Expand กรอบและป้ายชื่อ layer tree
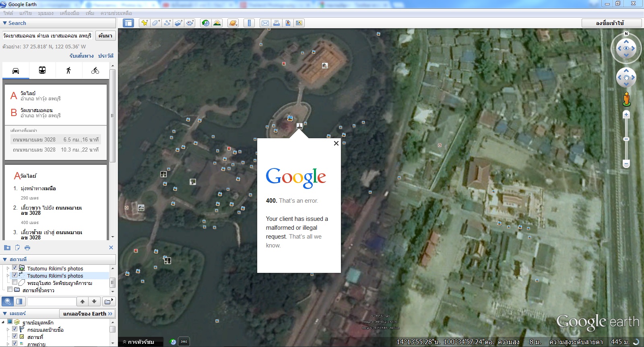Screen dimensions: 644x347 pyautogui.click(x=8, y=329)
